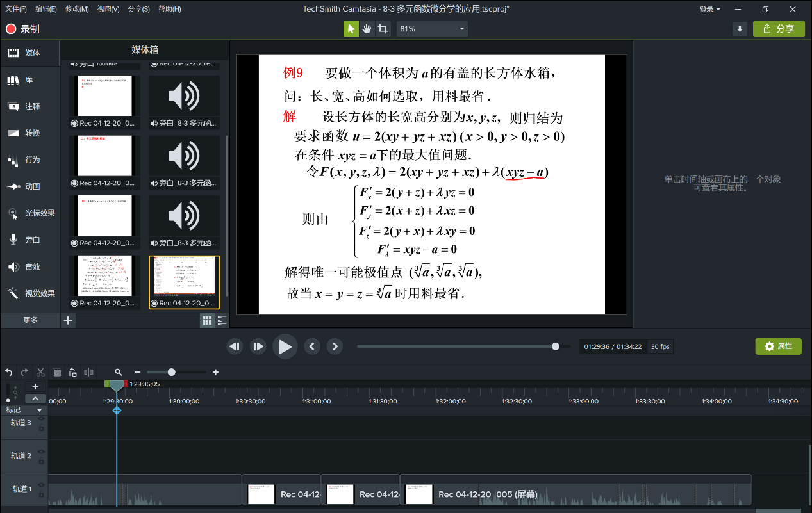
Task: Click the green 分享 button
Action: pyautogui.click(x=779, y=29)
